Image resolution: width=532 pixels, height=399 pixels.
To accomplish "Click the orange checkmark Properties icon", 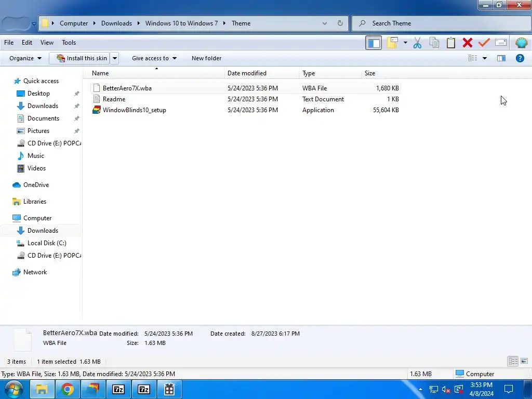I will click(x=484, y=43).
